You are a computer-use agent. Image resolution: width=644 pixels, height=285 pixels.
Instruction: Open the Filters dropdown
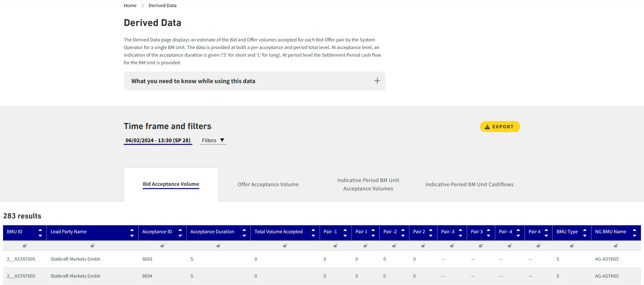213,140
